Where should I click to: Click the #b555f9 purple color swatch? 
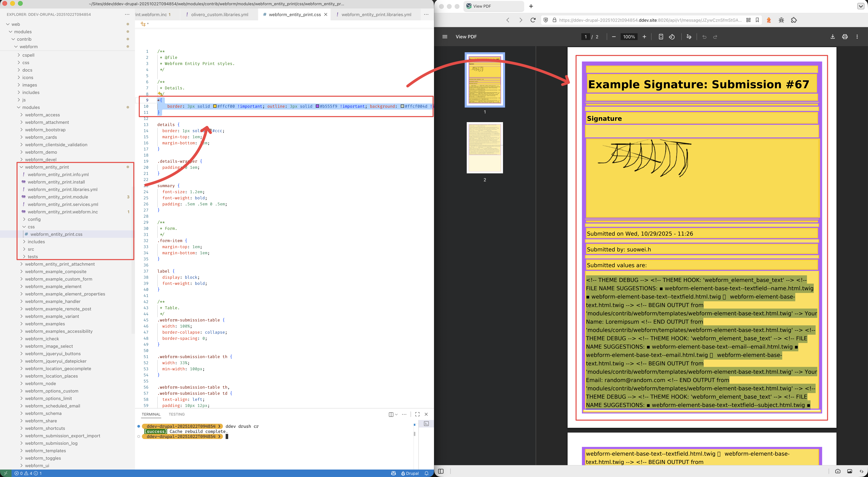click(x=317, y=107)
